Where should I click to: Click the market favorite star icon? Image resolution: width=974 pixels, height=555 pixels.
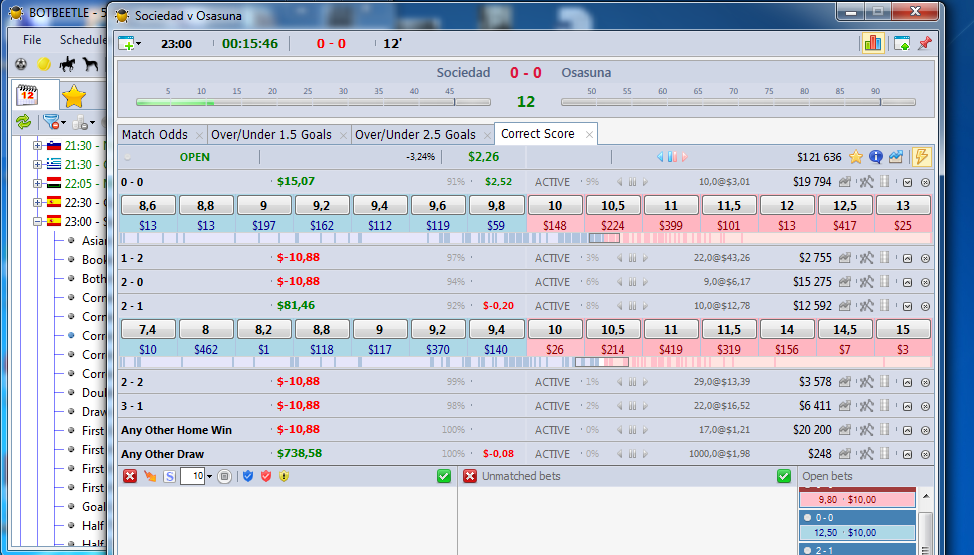(856, 157)
